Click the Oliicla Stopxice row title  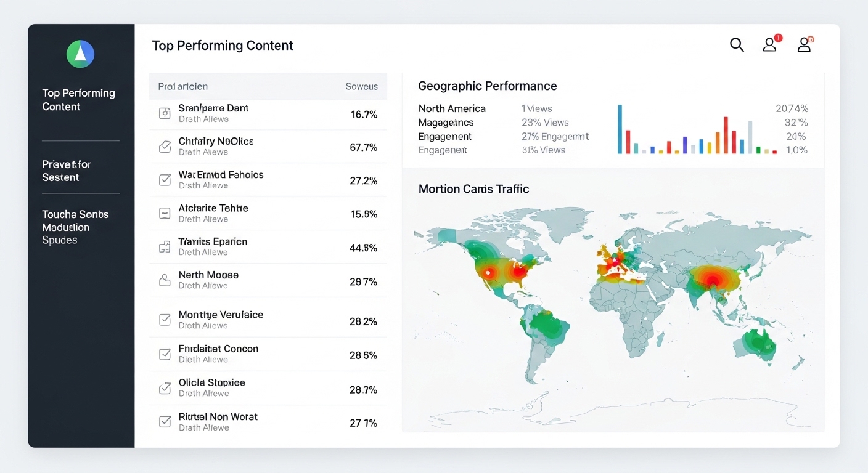[x=212, y=382]
